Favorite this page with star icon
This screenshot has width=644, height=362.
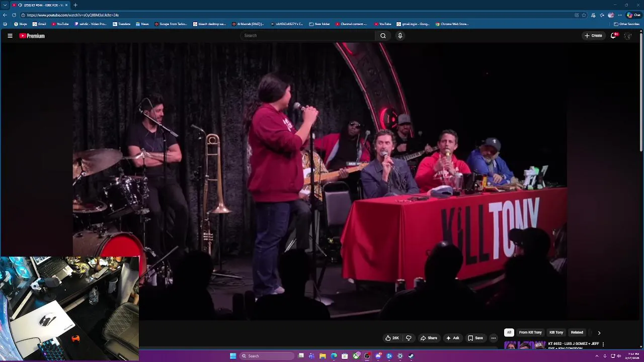[x=584, y=15]
